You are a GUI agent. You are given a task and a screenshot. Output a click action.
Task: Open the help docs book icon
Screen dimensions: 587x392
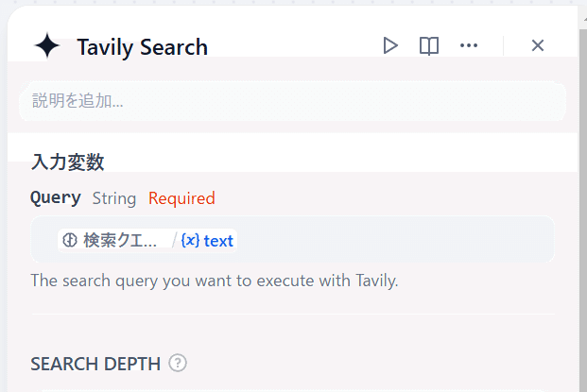click(429, 45)
